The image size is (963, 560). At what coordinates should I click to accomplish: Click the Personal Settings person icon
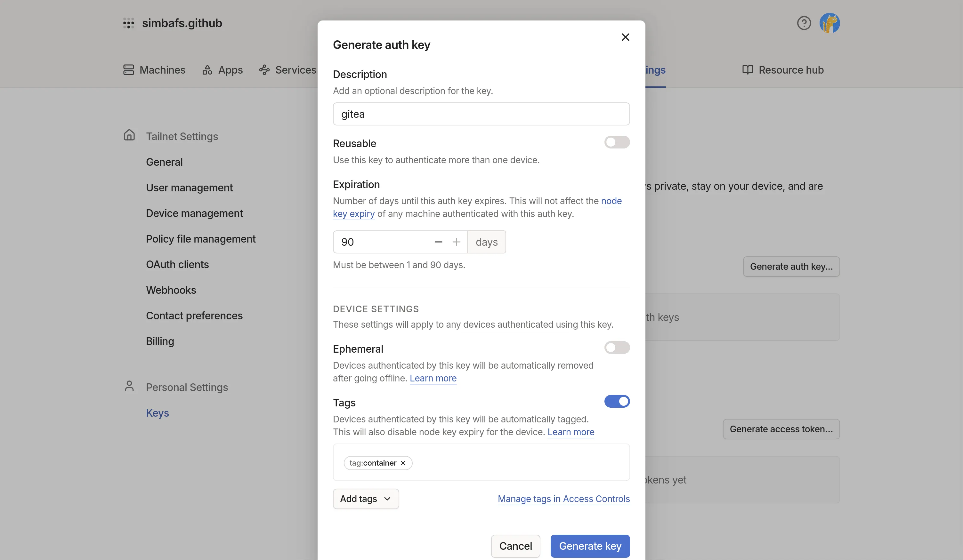pyautogui.click(x=129, y=386)
